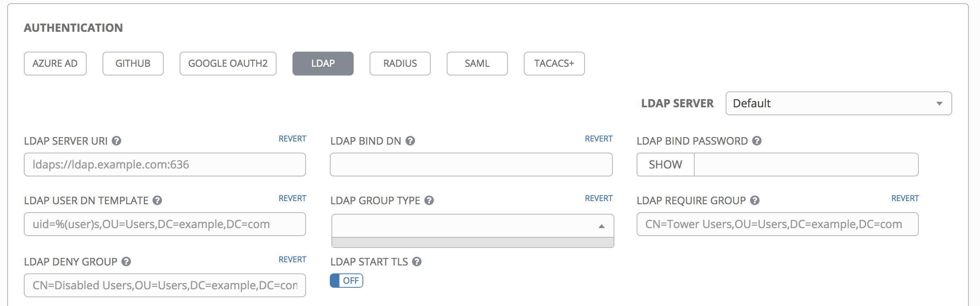Viewport: 980px width, 306px height.
Task: Collapse the LDAP GROUP TYPE dropdown
Action: tap(602, 226)
